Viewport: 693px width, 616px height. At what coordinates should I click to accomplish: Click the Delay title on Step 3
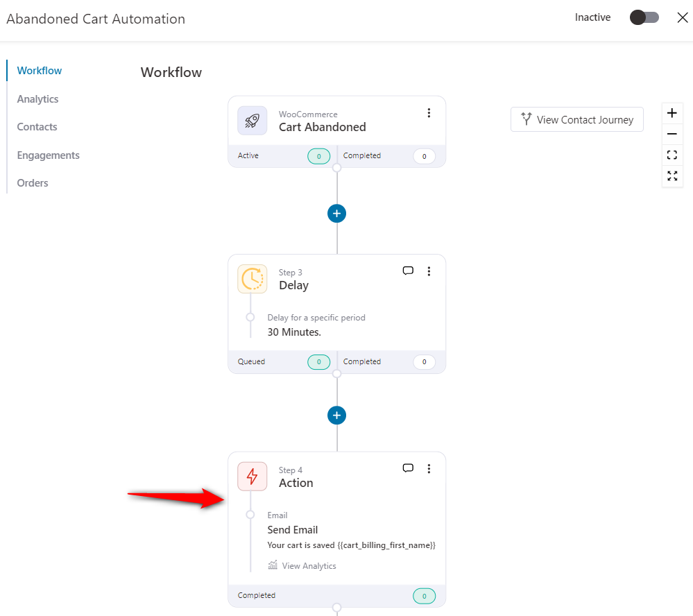(294, 286)
